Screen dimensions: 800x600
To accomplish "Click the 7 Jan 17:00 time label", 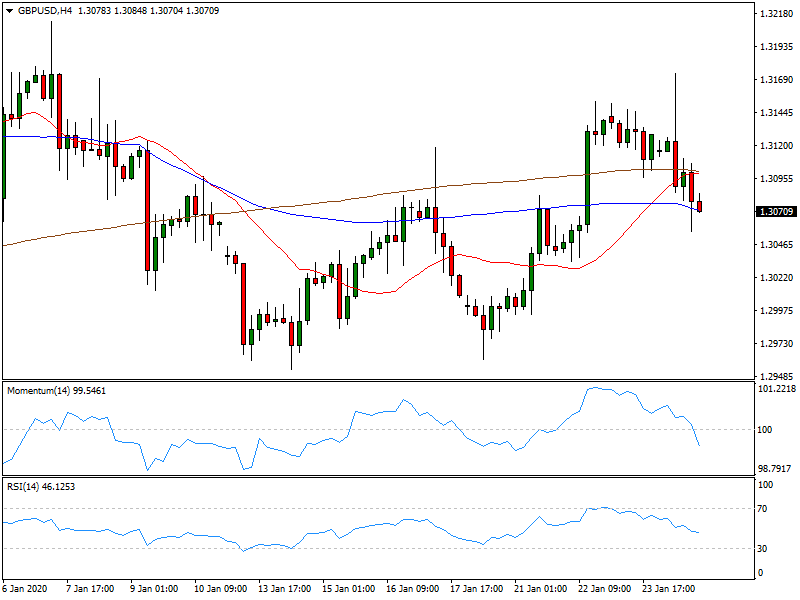I will coord(90,589).
